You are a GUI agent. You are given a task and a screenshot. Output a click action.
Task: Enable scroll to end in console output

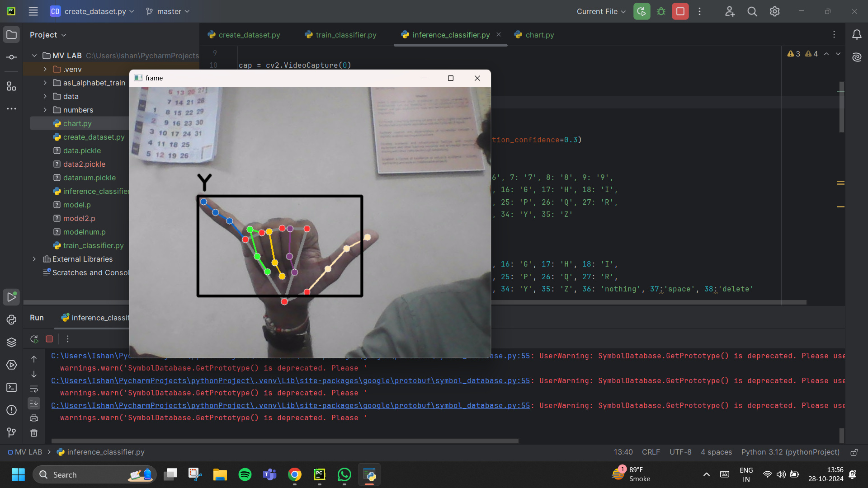coord(33,404)
